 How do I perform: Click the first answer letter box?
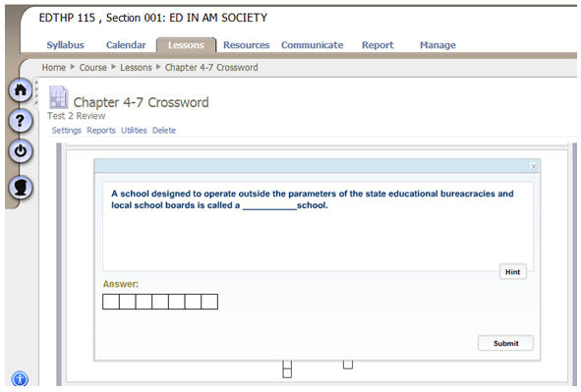point(111,302)
